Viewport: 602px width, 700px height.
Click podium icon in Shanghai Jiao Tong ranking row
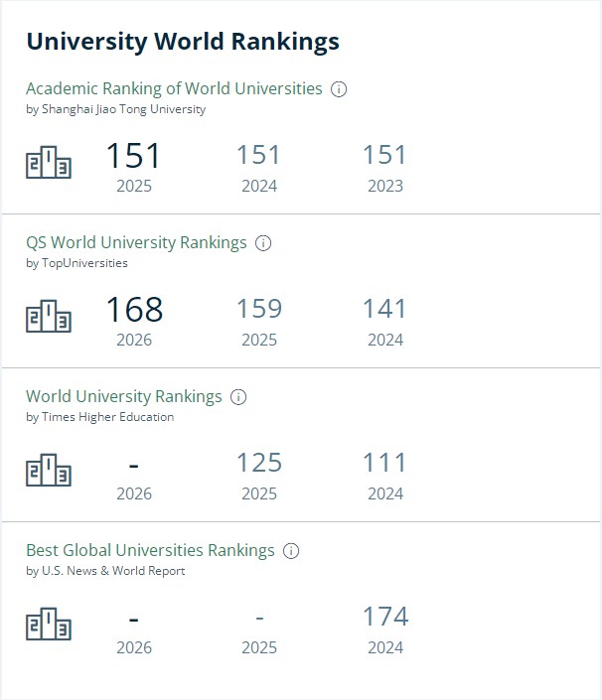pos(49,162)
